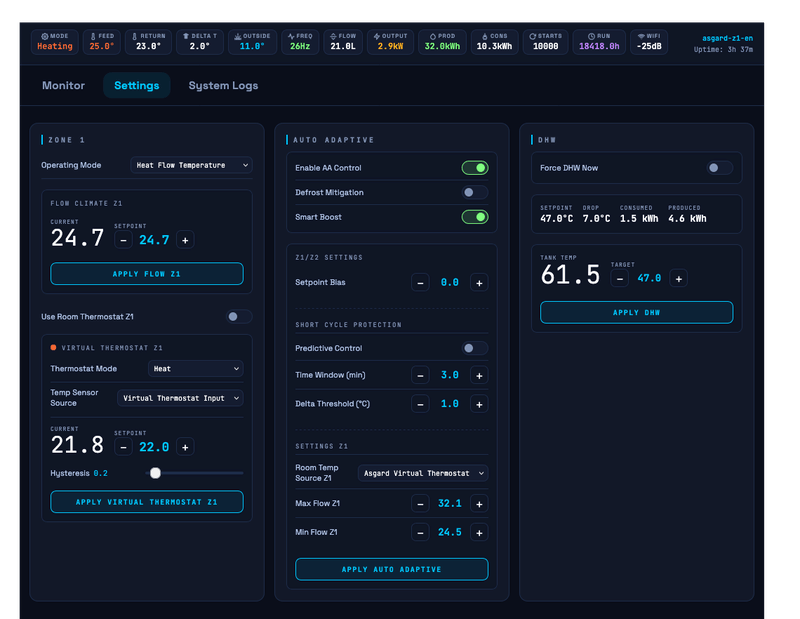Screen dimensions: 800x619
Task: Expand the Thermostat Mode dropdown
Action: 195,369
